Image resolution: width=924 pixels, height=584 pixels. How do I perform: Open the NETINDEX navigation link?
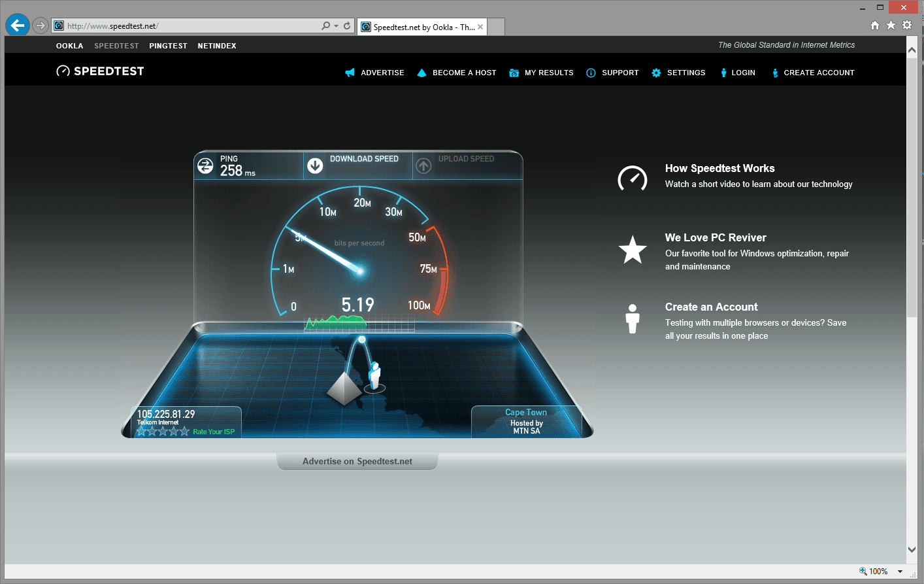pos(217,46)
